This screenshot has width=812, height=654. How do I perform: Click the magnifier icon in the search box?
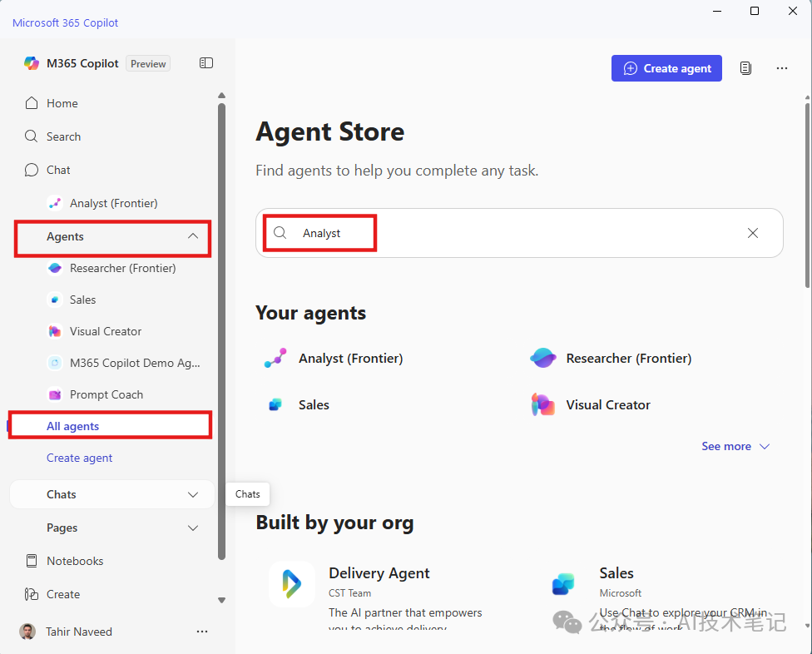pyautogui.click(x=280, y=233)
